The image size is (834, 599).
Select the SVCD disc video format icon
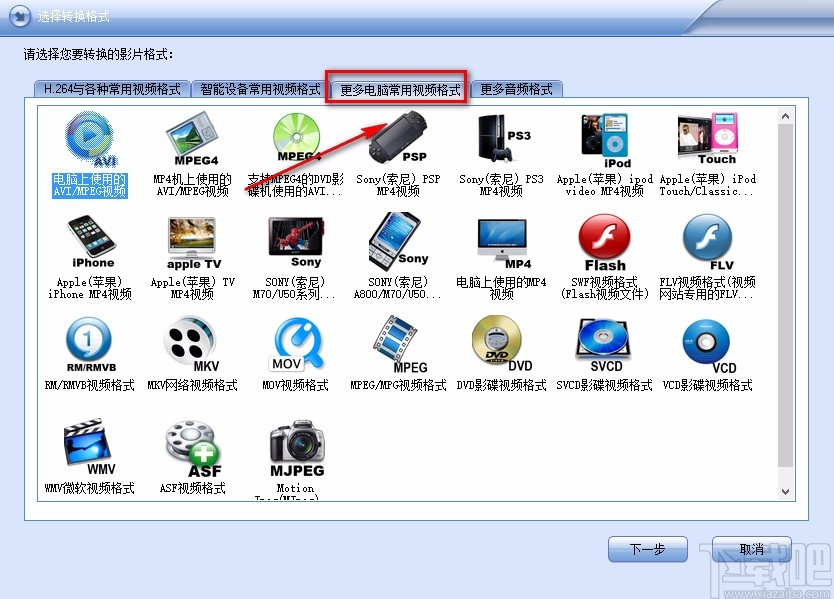(604, 345)
